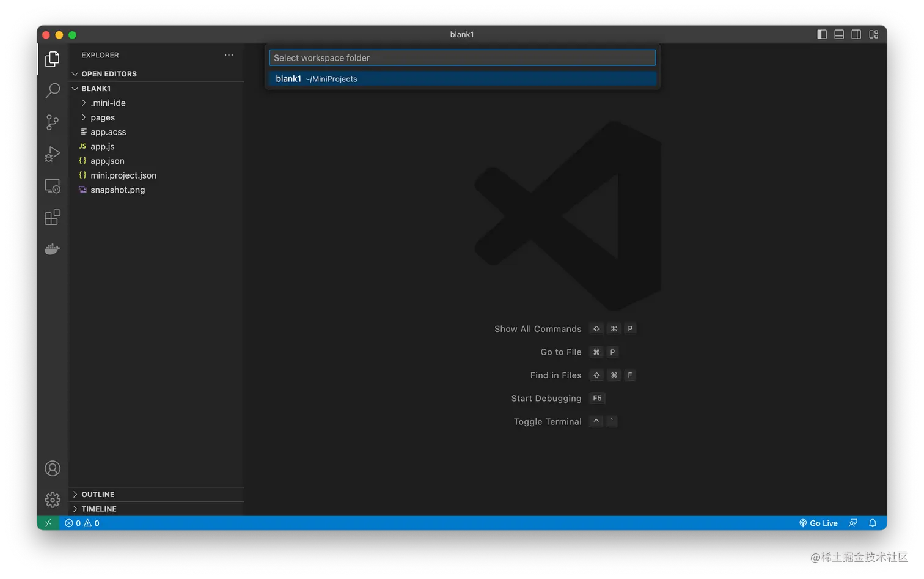The height and width of the screenshot is (579, 924).
Task: Open the feedback icon in status bar
Action: coord(853,523)
